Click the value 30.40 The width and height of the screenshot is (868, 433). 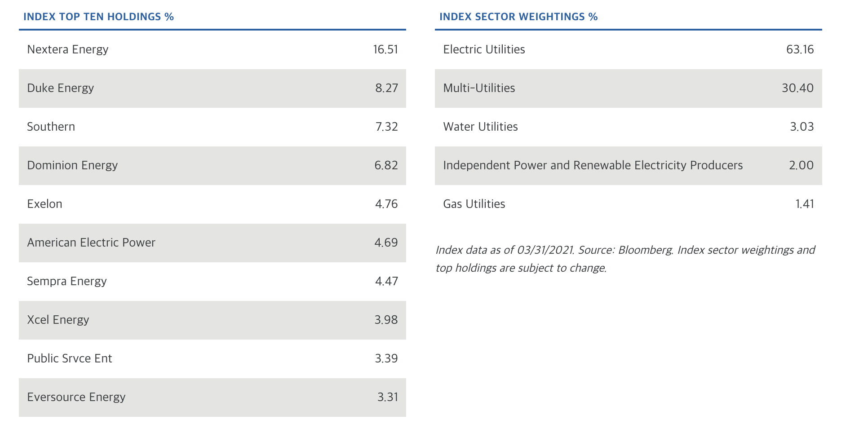(x=798, y=88)
